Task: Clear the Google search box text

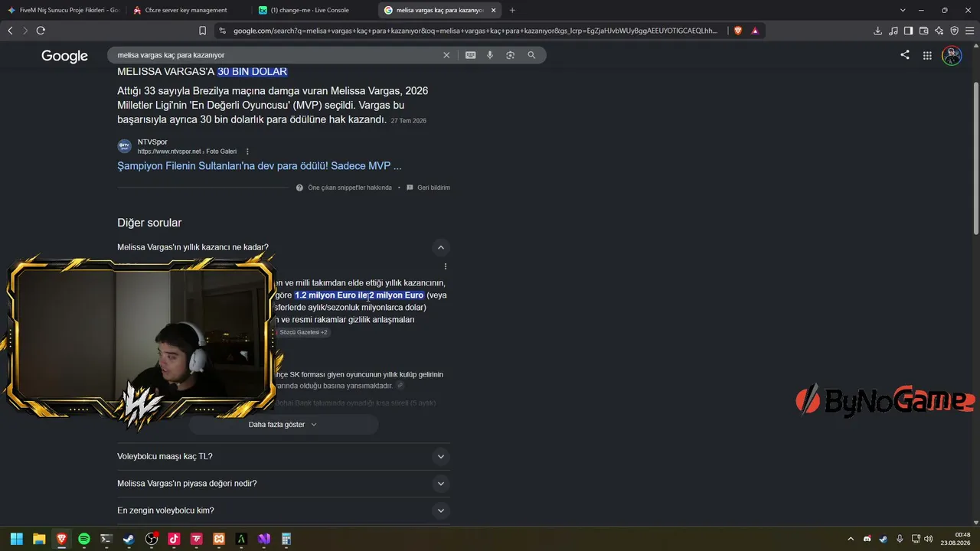Action: point(446,55)
